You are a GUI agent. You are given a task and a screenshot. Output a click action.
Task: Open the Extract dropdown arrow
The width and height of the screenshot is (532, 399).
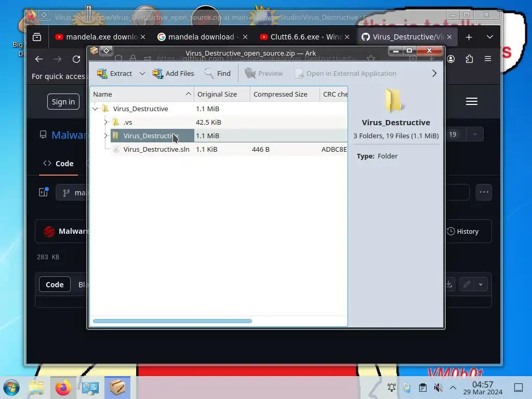coord(142,73)
